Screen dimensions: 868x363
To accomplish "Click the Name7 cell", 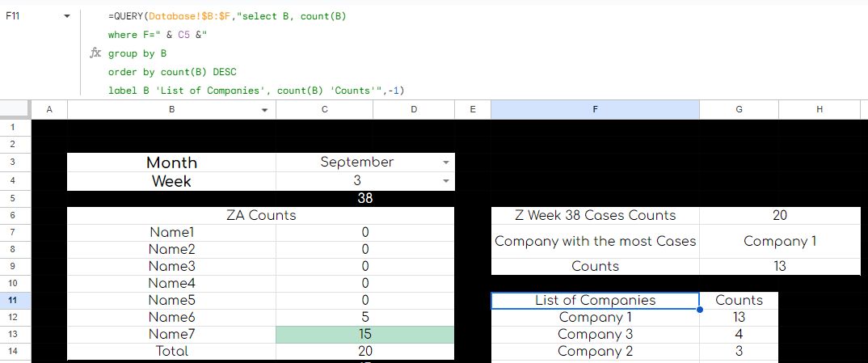I will (x=171, y=334).
